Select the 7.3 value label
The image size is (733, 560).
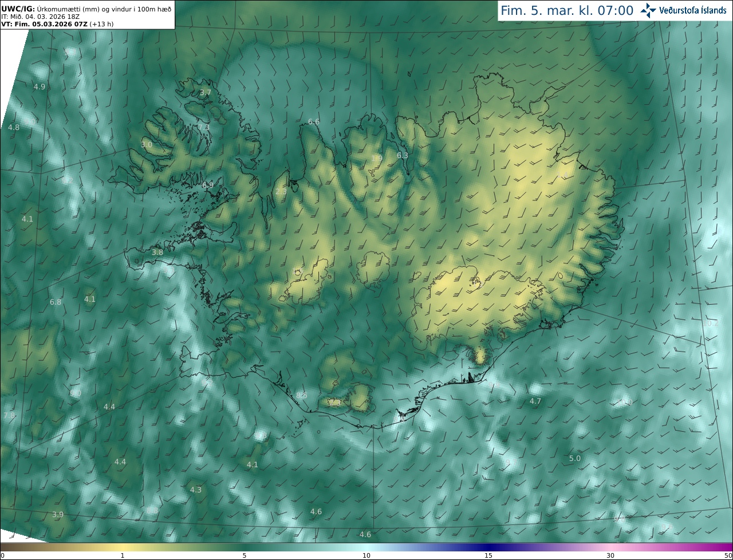[x=204, y=127]
